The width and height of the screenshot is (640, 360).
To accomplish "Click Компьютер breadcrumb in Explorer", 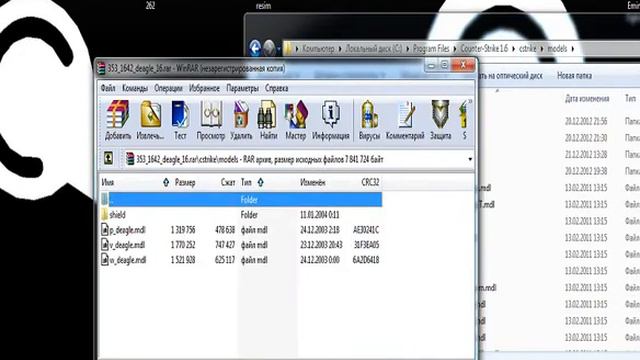I will point(318,49).
